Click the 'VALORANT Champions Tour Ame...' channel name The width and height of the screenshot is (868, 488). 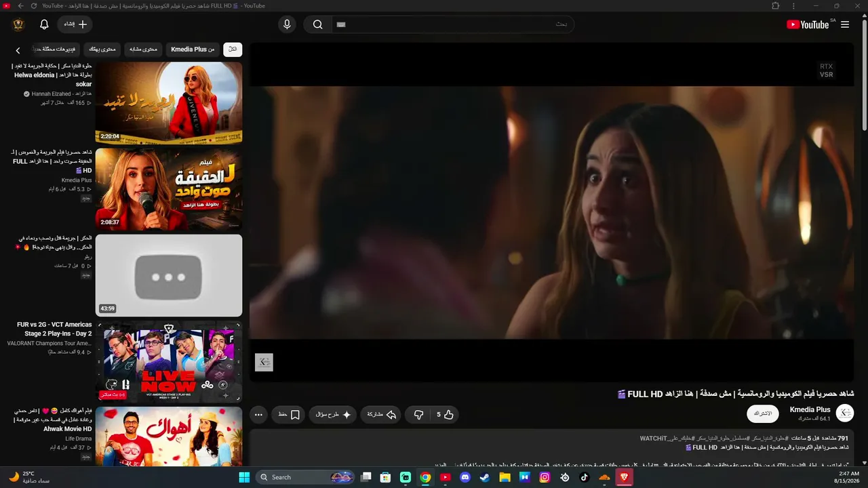(50, 344)
